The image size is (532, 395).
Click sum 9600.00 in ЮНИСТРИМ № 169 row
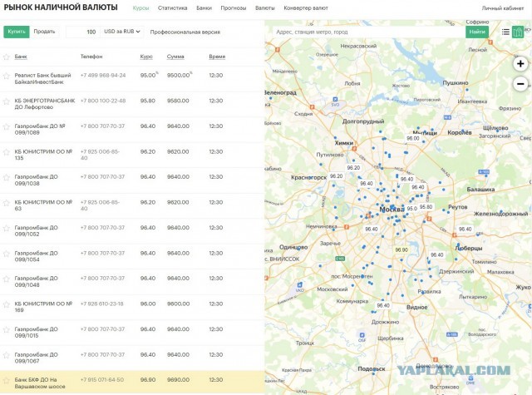[178, 304]
